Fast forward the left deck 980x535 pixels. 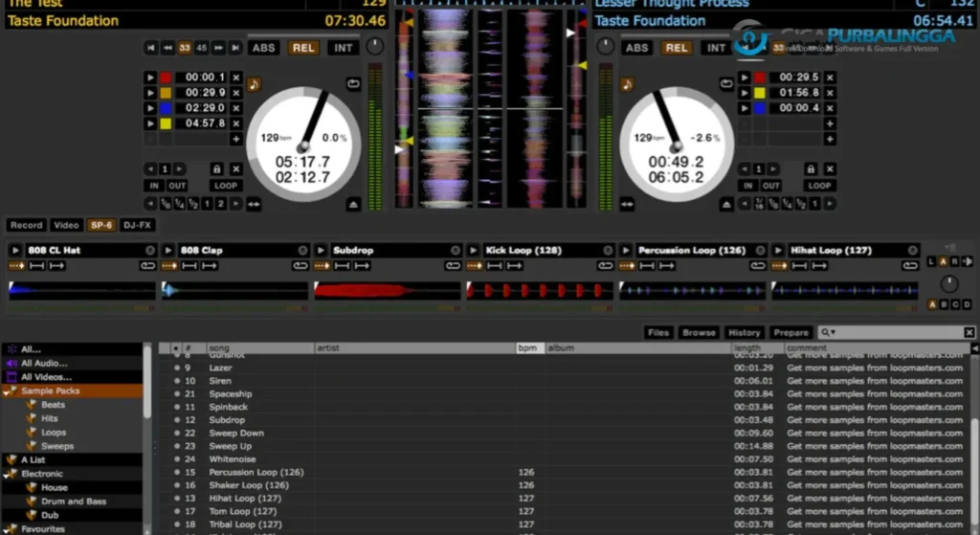coord(218,48)
